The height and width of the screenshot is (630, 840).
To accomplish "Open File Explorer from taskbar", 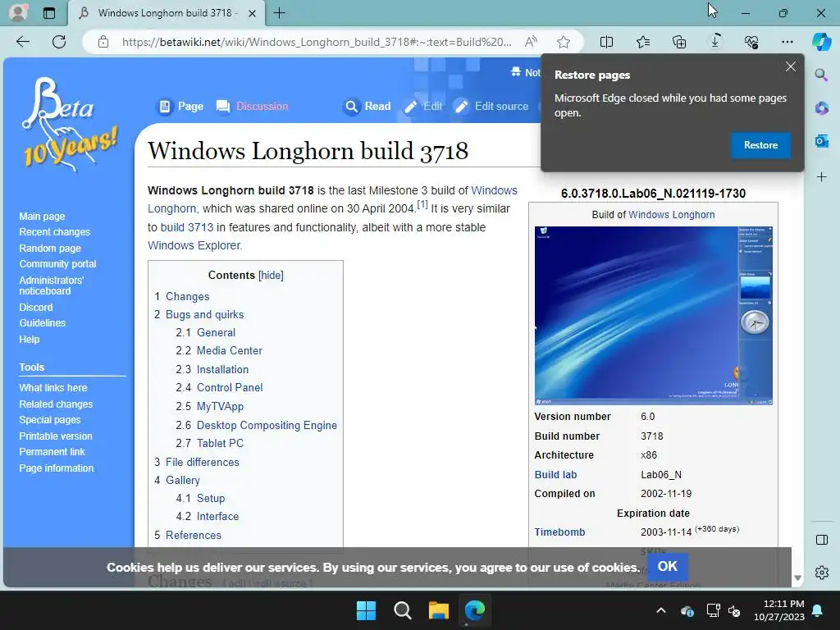I will point(439,610).
